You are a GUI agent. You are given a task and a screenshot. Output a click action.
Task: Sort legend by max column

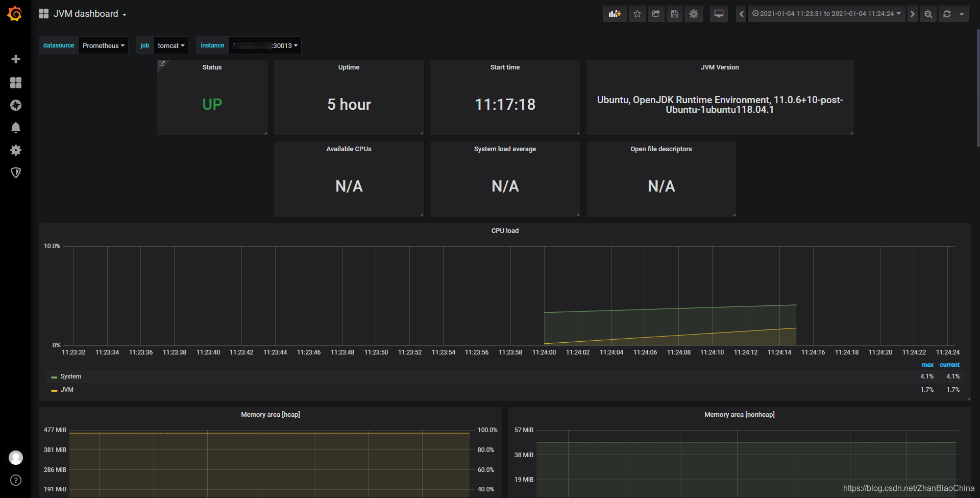pyautogui.click(x=927, y=365)
